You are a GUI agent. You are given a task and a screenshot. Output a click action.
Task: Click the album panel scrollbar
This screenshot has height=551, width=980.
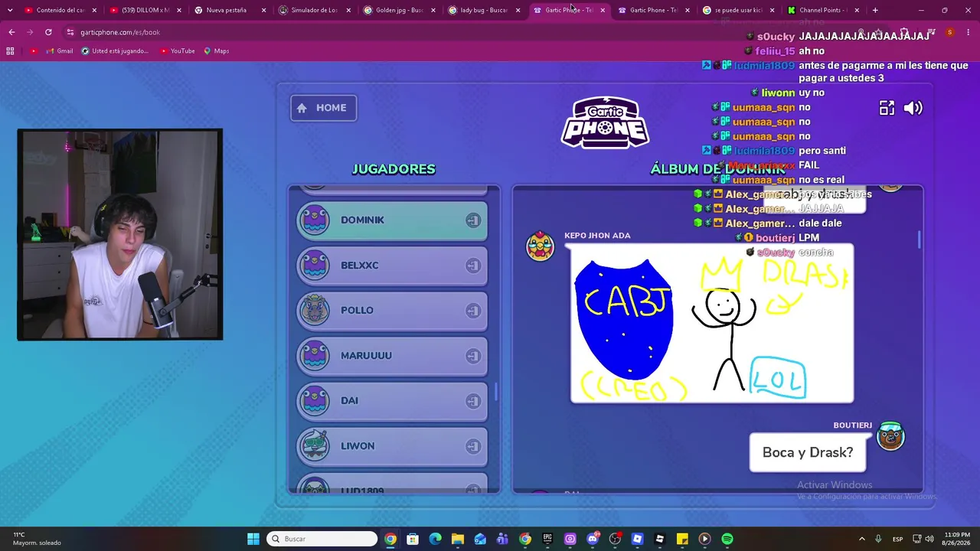pyautogui.click(x=919, y=239)
